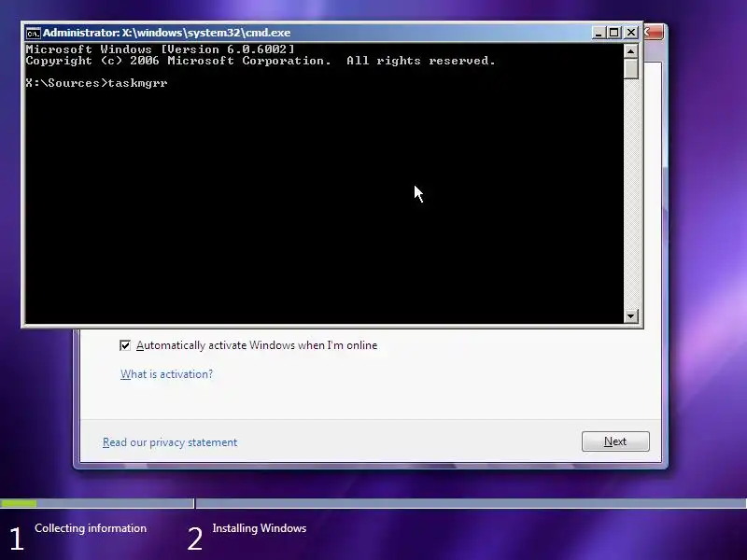This screenshot has height=560, width=747.
Task: Open Read our privacy statement link
Action: (x=170, y=442)
